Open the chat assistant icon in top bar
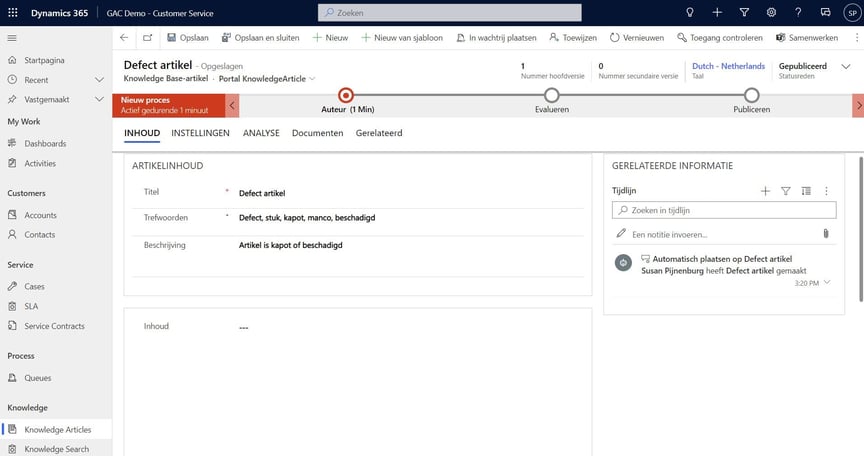The image size is (864, 456). click(x=825, y=12)
